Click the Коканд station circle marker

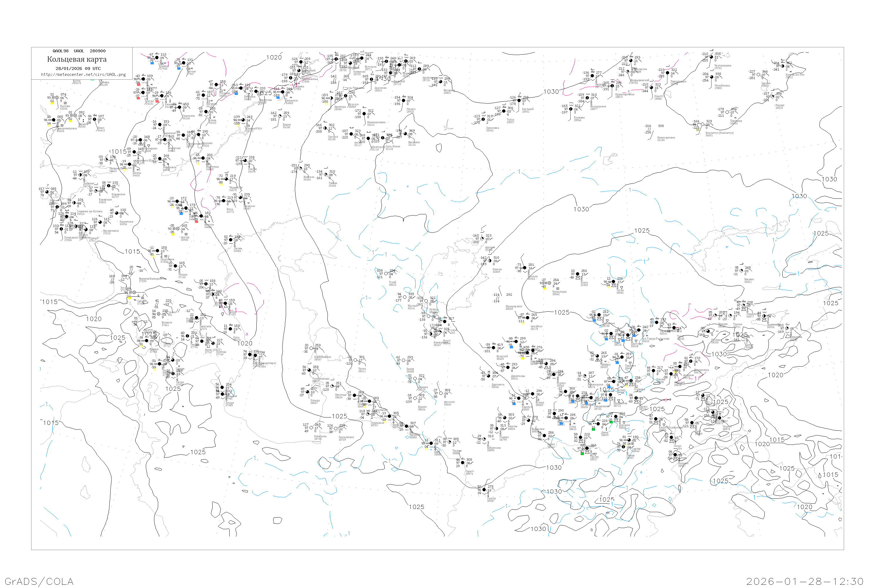653,371
